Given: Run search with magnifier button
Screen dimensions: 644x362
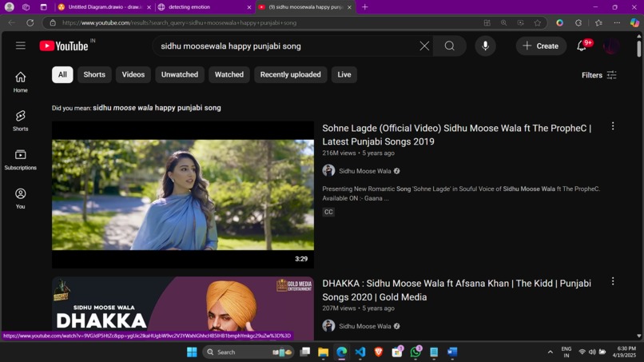Looking at the screenshot, I should tap(450, 46).
